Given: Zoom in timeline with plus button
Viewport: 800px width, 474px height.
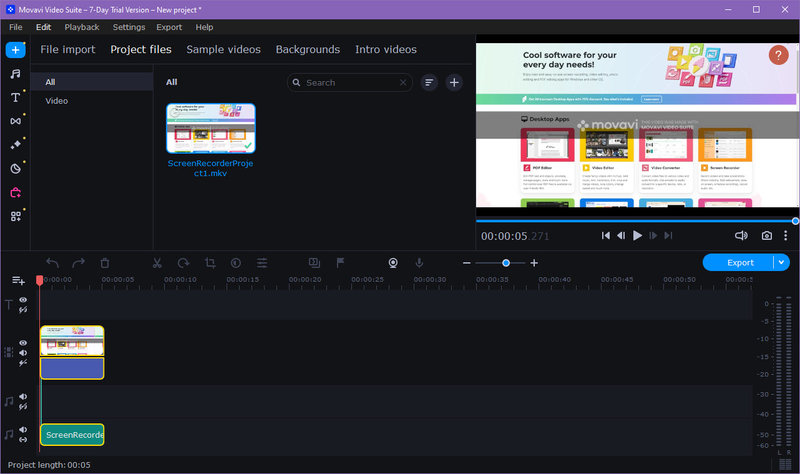Looking at the screenshot, I should pyautogui.click(x=534, y=263).
